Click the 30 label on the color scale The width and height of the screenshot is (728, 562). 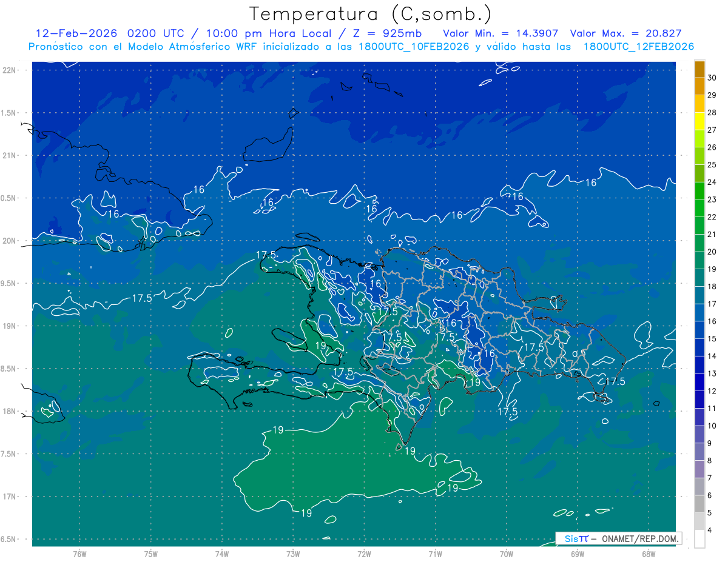point(712,78)
